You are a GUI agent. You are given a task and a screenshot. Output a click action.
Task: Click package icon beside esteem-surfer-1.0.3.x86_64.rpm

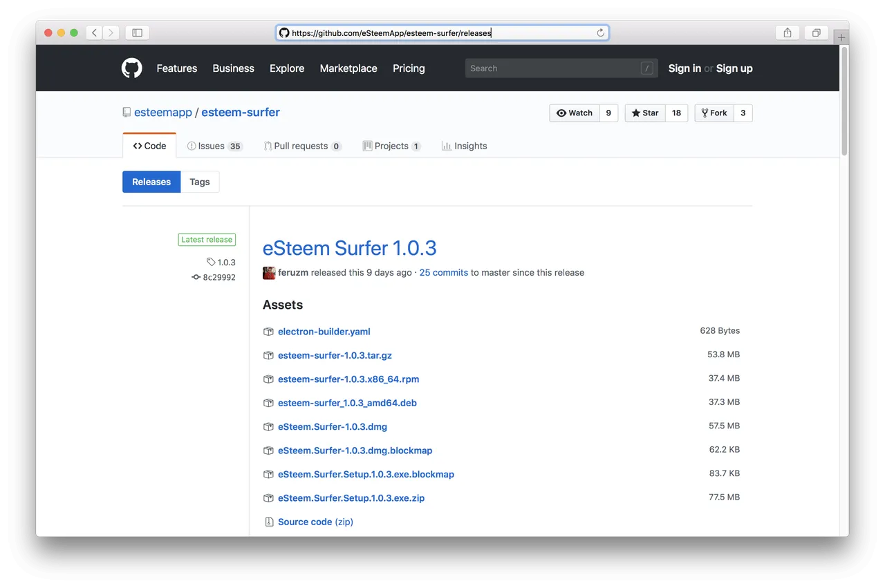coord(268,379)
